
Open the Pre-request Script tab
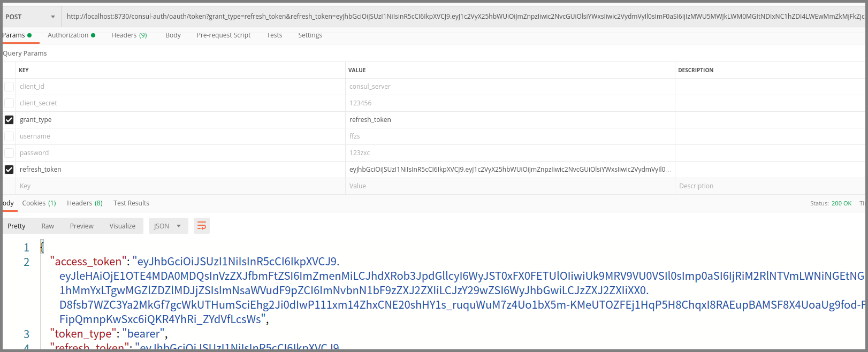coord(224,35)
